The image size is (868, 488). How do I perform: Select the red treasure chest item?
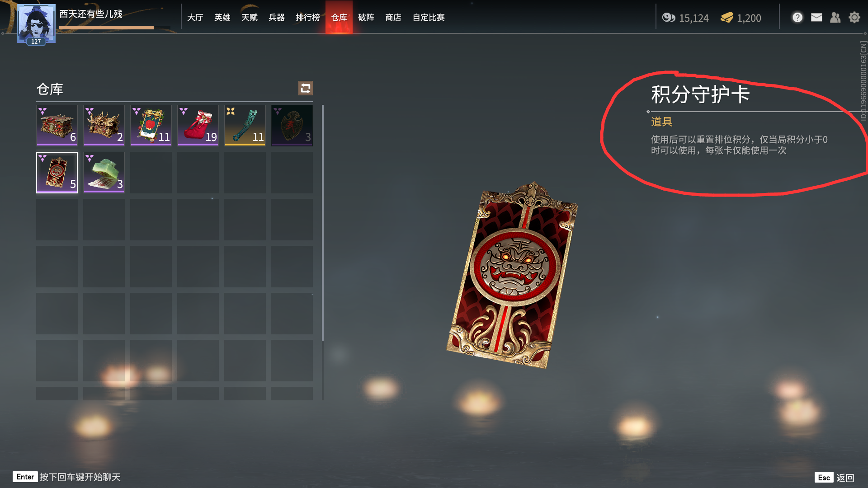point(57,125)
